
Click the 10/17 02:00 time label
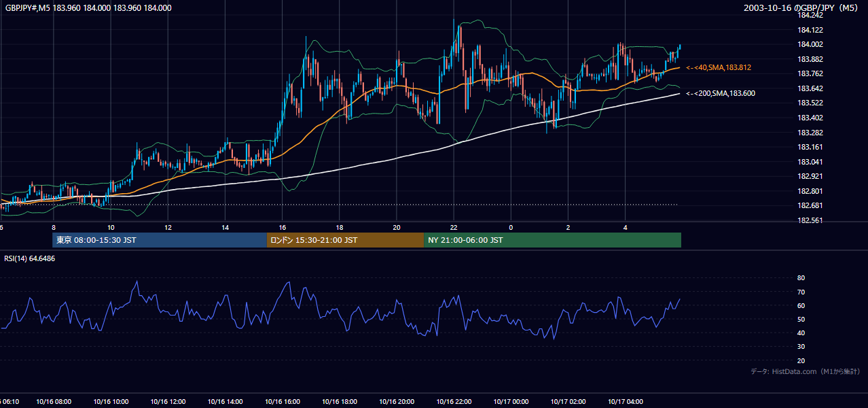click(x=568, y=402)
